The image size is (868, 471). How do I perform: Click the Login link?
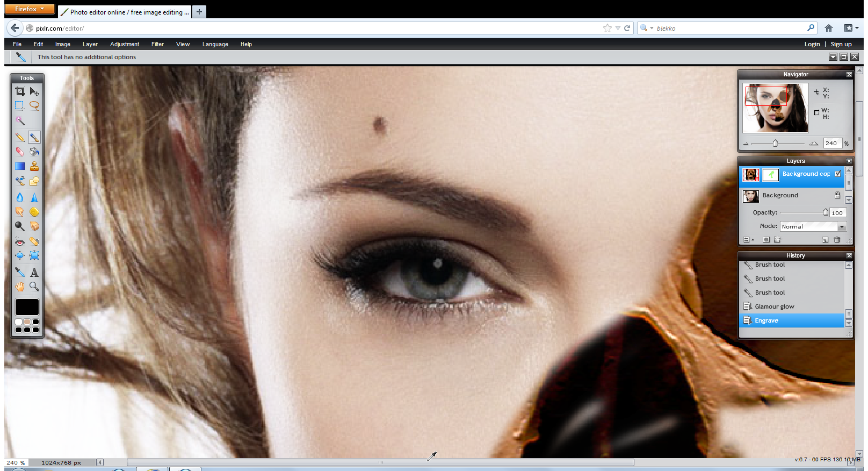click(x=812, y=44)
